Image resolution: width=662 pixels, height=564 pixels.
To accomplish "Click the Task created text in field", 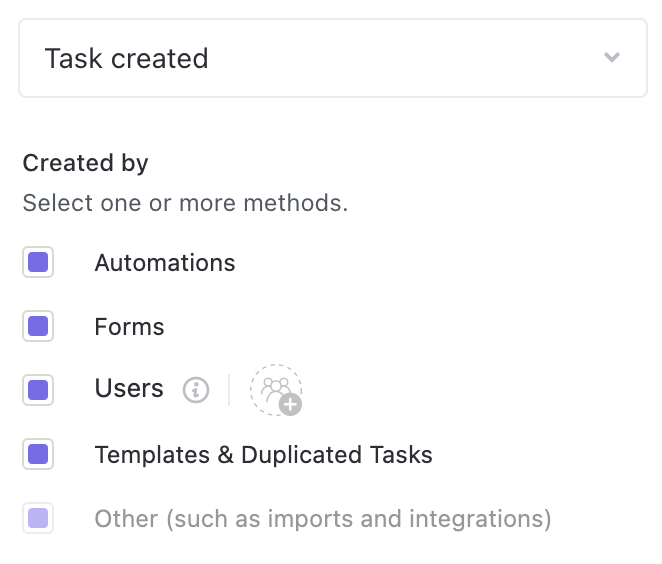I will [126, 58].
